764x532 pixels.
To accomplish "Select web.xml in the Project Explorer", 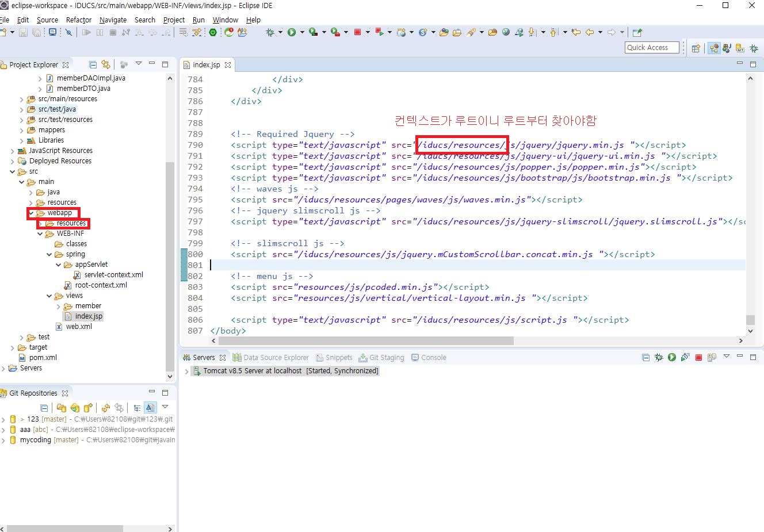I will point(74,327).
